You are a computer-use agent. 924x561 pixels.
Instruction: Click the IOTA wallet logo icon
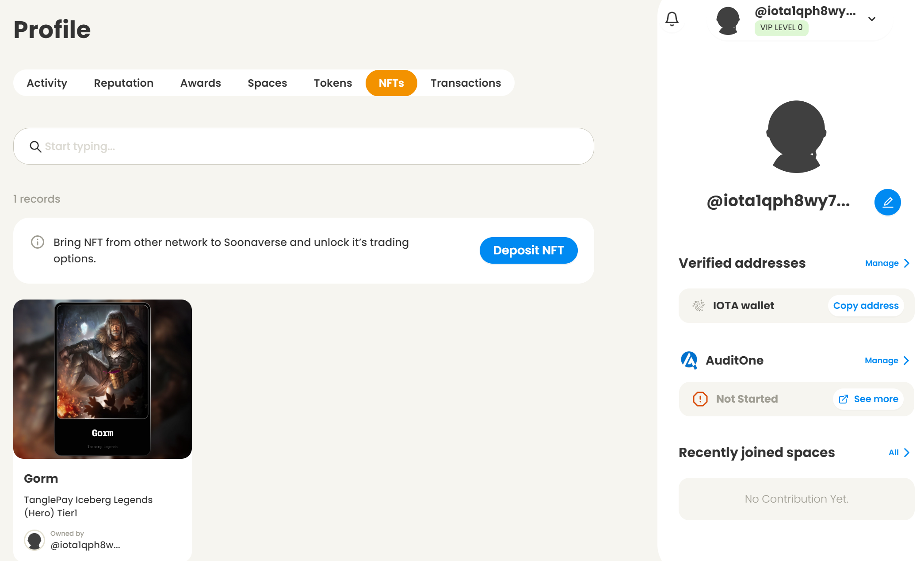pyautogui.click(x=699, y=306)
